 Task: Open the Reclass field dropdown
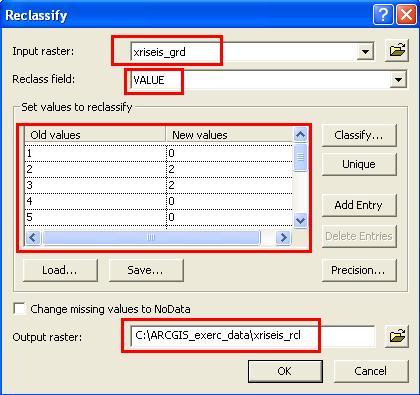click(x=398, y=80)
